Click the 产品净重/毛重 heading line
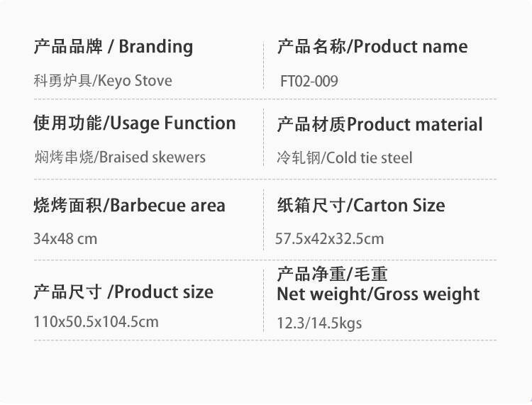This screenshot has width=532, height=405. click(x=332, y=274)
